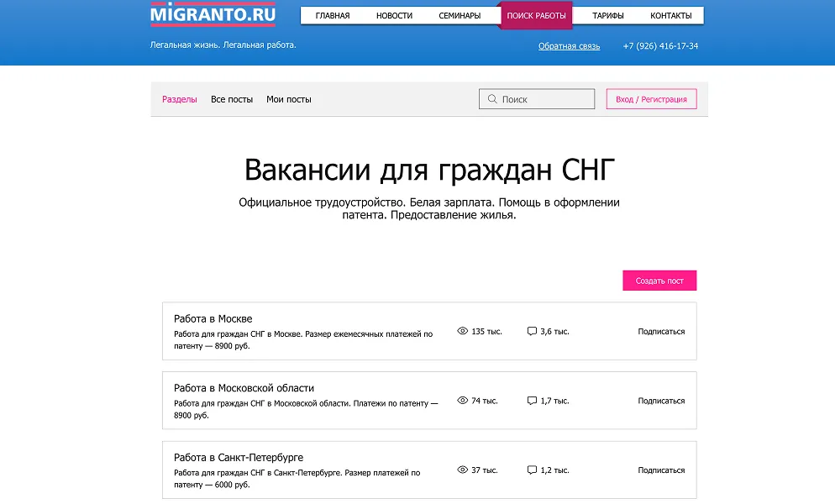The height and width of the screenshot is (504, 835).
Task: Click views eye icon for Санкт-Петербурге post
Action: coord(462,470)
